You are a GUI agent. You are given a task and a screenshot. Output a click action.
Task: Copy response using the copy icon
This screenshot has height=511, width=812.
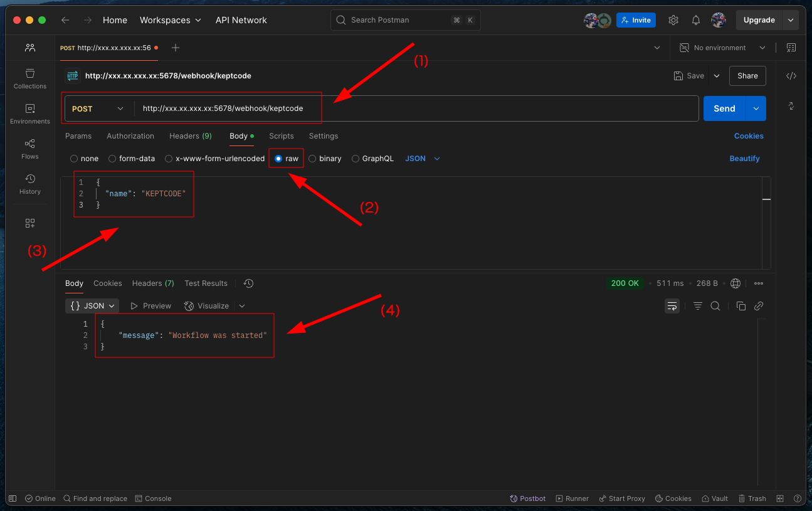click(741, 306)
